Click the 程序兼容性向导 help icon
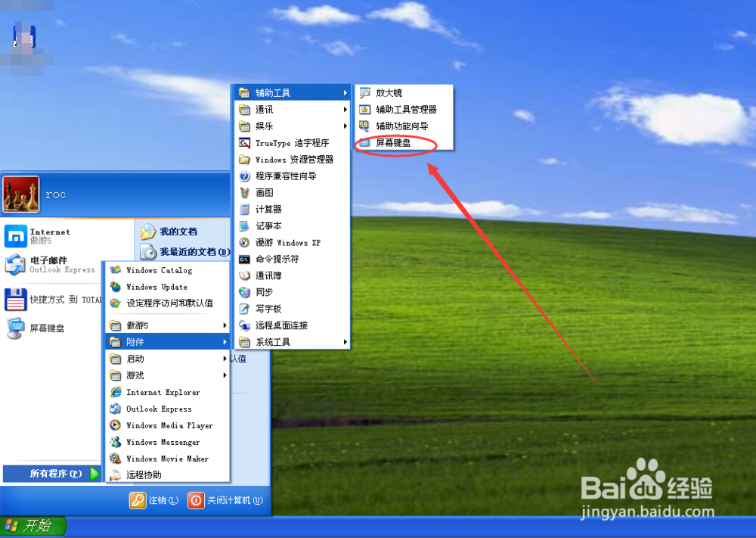 244,176
